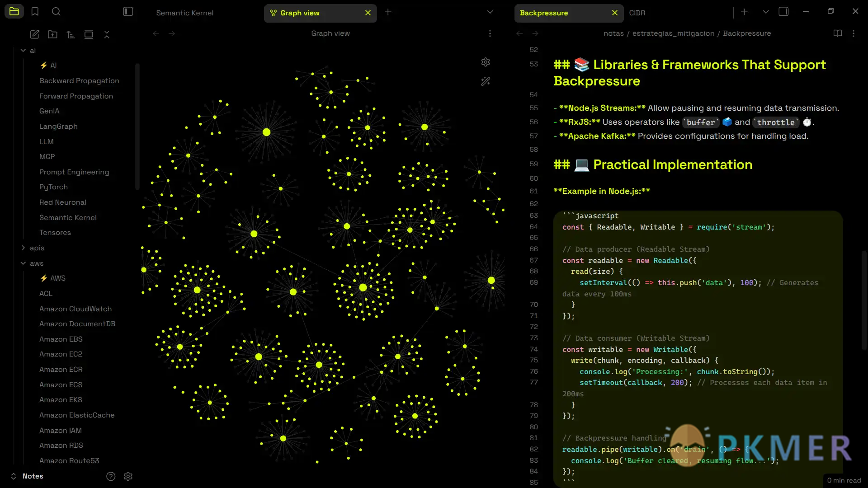Click the graph animation wand icon
The width and height of the screenshot is (868, 488).
pos(486,81)
